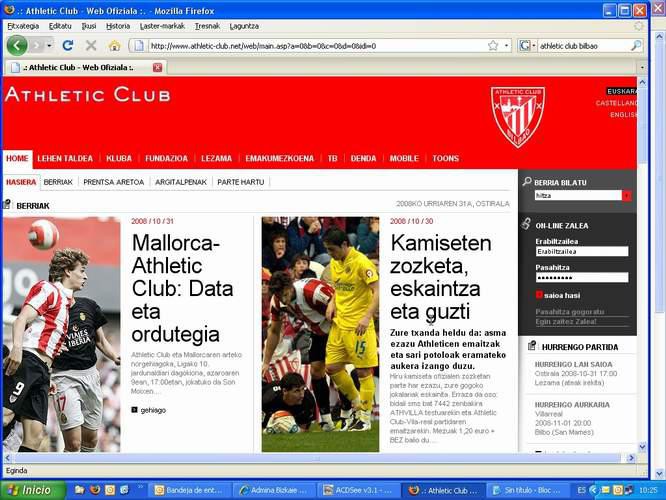
Task: Open the Fitxategia menu
Action: click(23, 26)
